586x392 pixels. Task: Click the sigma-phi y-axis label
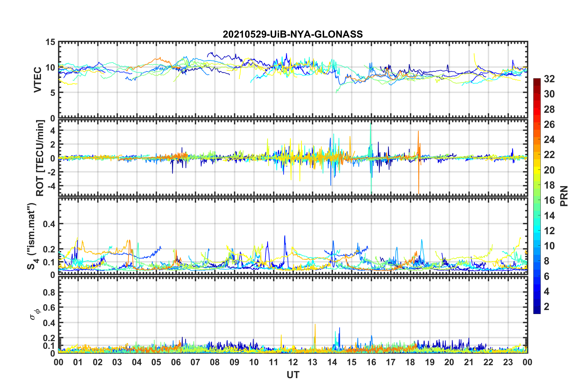coord(35,315)
